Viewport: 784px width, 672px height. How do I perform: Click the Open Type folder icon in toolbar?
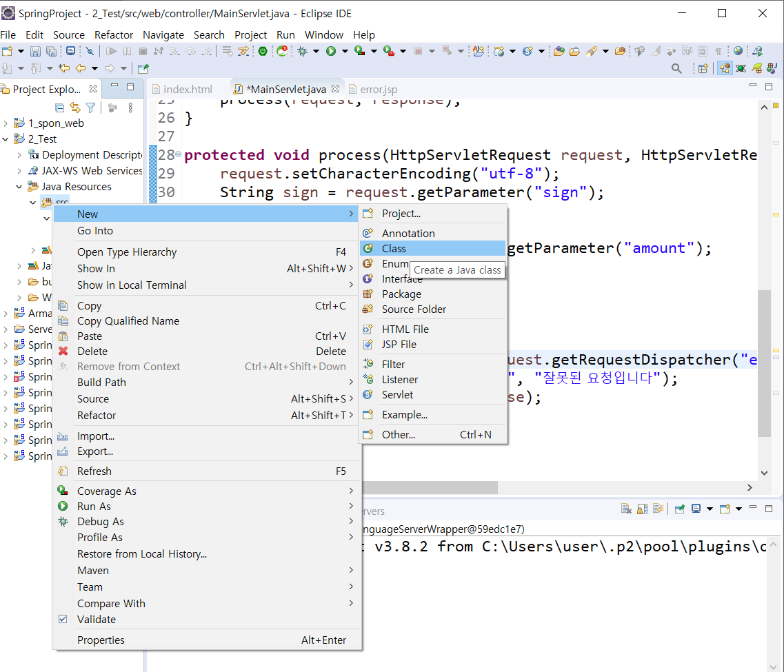click(x=559, y=51)
